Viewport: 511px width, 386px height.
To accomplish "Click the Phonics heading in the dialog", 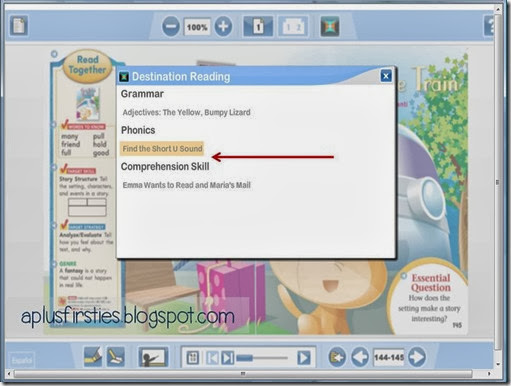I will [138, 130].
